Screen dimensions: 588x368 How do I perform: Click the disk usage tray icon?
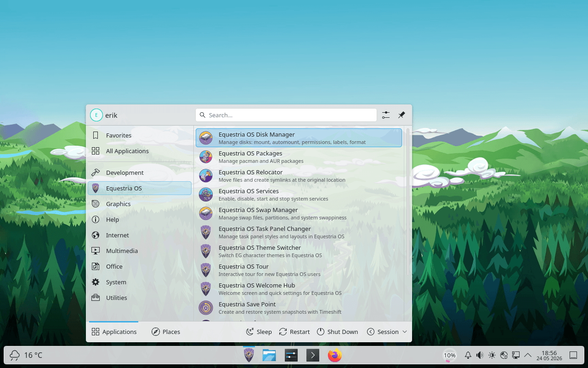tap(504, 355)
